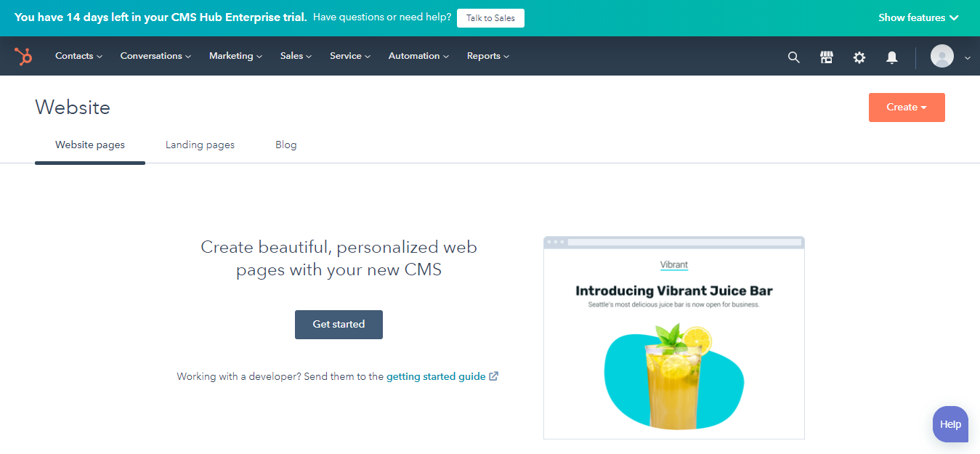The image size is (980, 454).
Task: Click the Marketplace icon in navbar
Action: pyautogui.click(x=826, y=57)
